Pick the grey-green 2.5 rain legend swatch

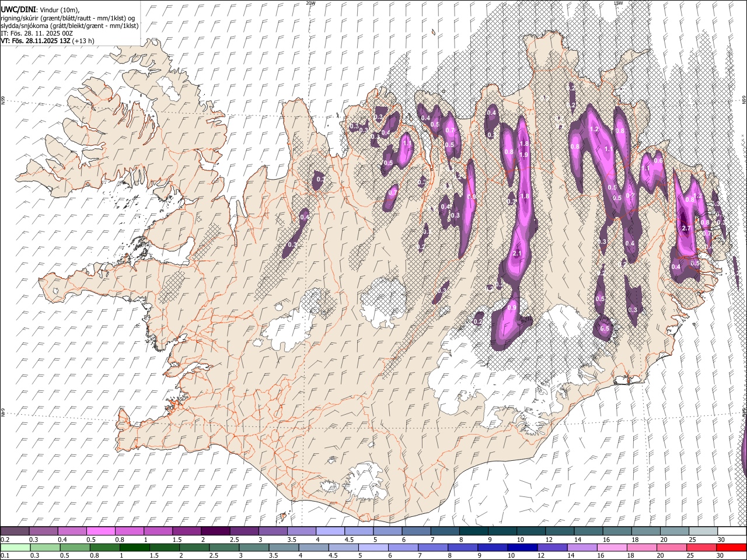coord(224,548)
